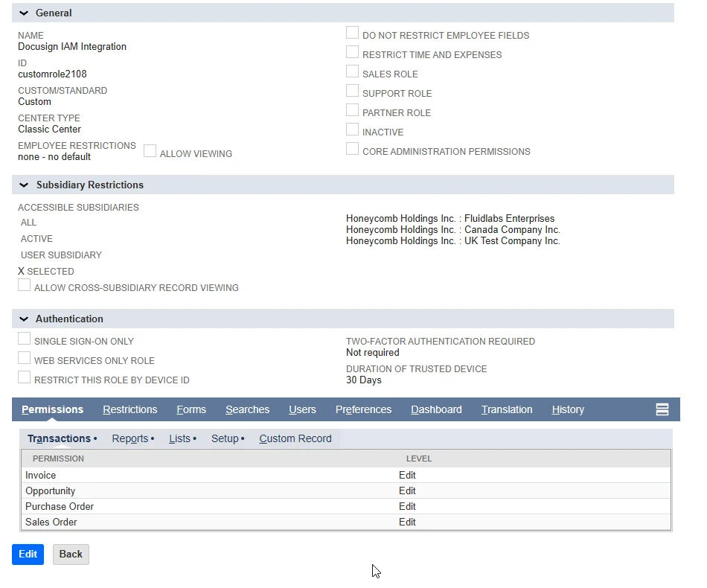Toggle Web Services Only Role checkbox
Image resolution: width=707 pixels, height=588 pixels.
click(25, 358)
